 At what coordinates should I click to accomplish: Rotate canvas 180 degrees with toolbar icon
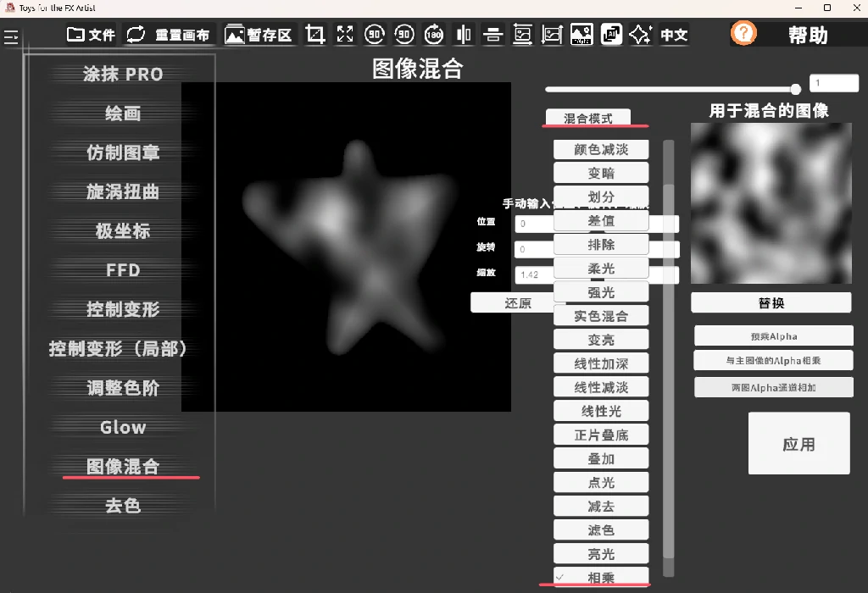pyautogui.click(x=434, y=35)
